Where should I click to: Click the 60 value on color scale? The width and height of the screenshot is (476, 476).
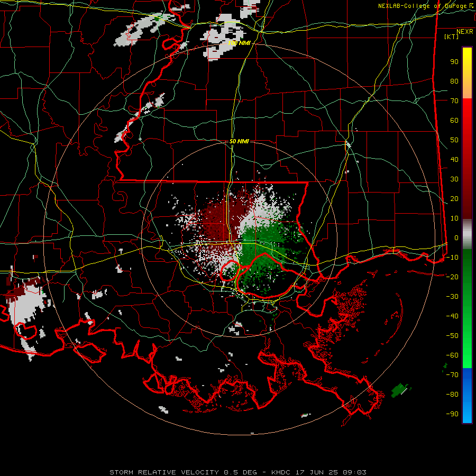pyautogui.click(x=454, y=121)
